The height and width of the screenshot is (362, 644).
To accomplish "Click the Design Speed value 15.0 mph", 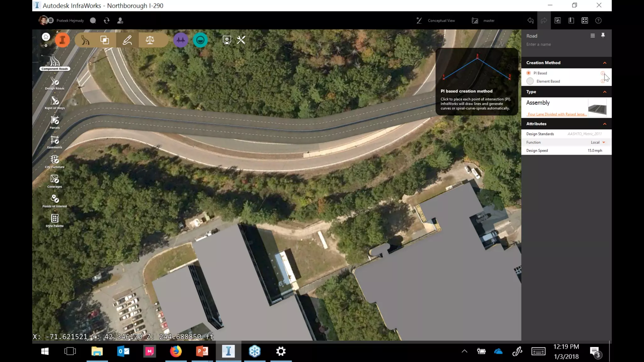I will point(595,150).
